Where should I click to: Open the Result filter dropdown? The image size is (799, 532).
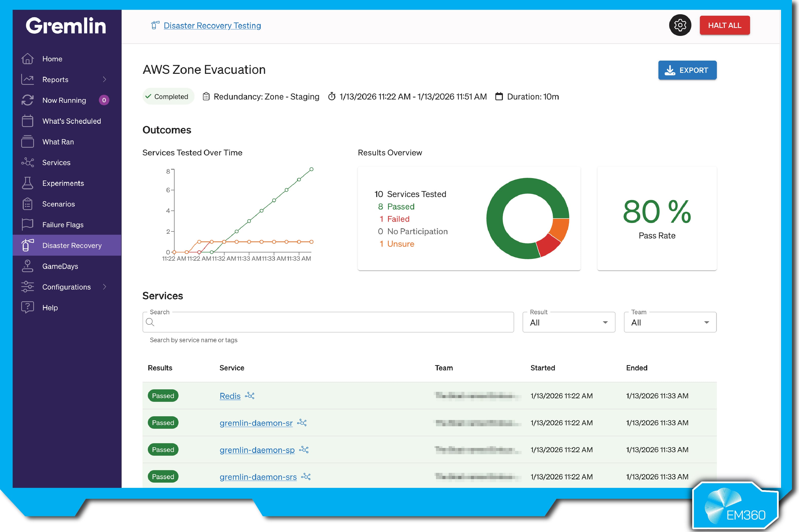point(569,322)
